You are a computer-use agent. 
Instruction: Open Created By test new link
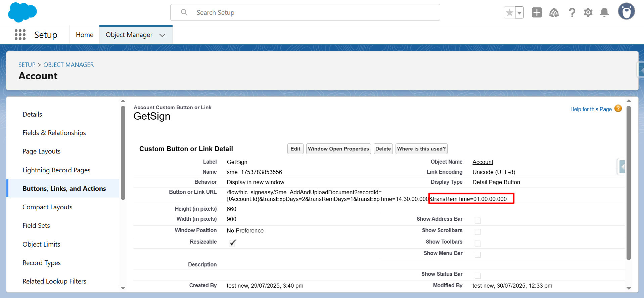point(237,286)
